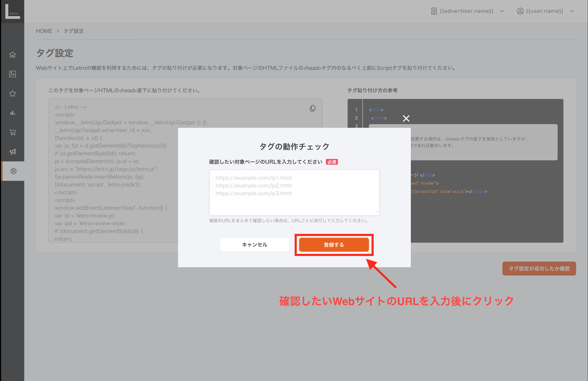Open the megaphone icon in sidebar
The height and width of the screenshot is (381, 588).
pos(13,152)
